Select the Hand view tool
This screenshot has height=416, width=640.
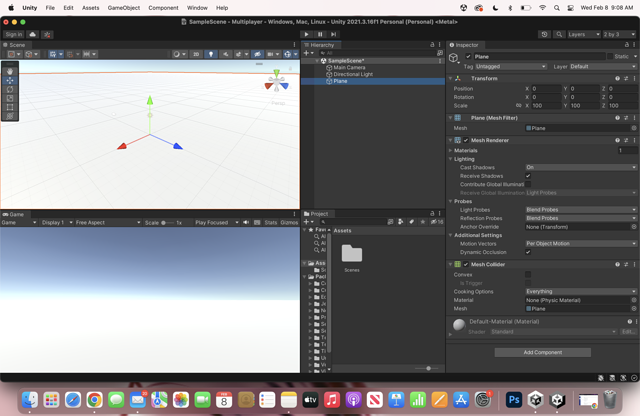pyautogui.click(x=10, y=71)
